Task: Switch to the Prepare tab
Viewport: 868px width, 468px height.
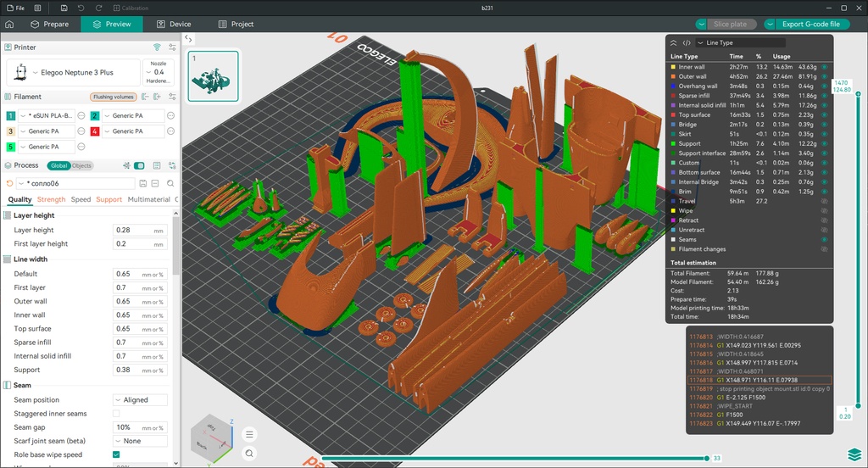Action: pos(50,25)
